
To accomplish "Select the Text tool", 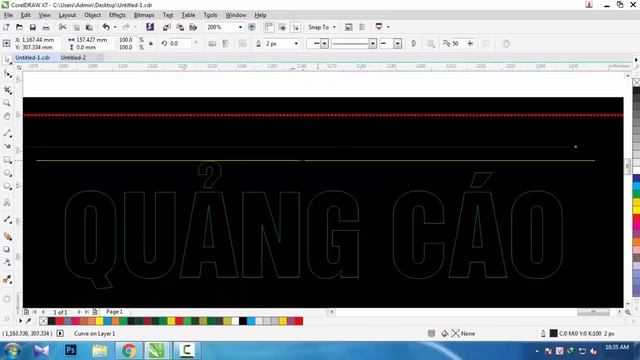I will (x=7, y=203).
